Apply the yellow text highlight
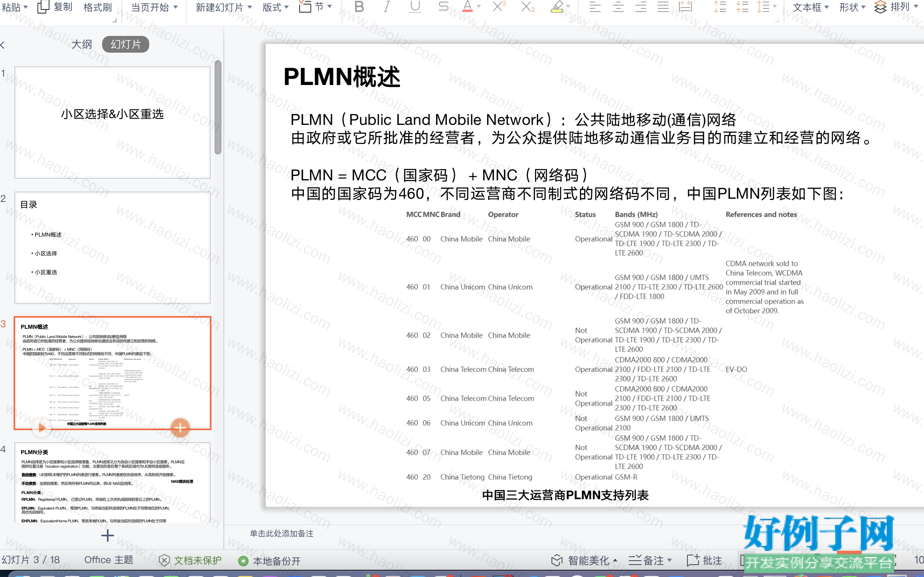Screen dimensions: 924x577 [557, 7]
